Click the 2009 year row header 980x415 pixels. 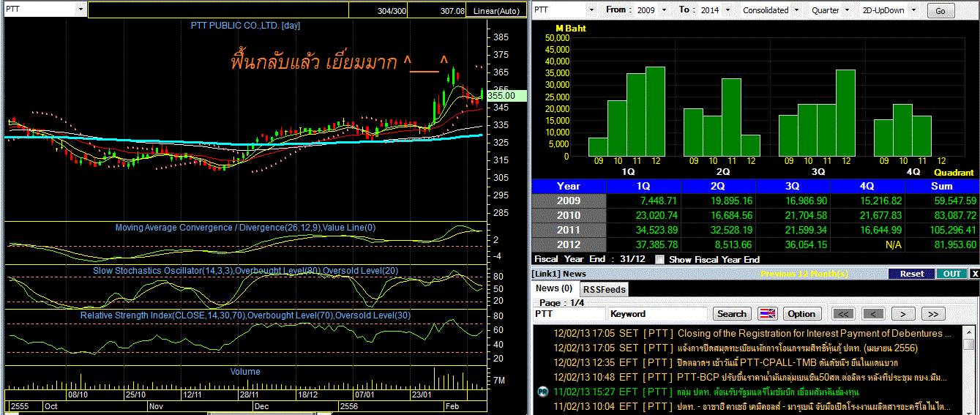tap(569, 201)
